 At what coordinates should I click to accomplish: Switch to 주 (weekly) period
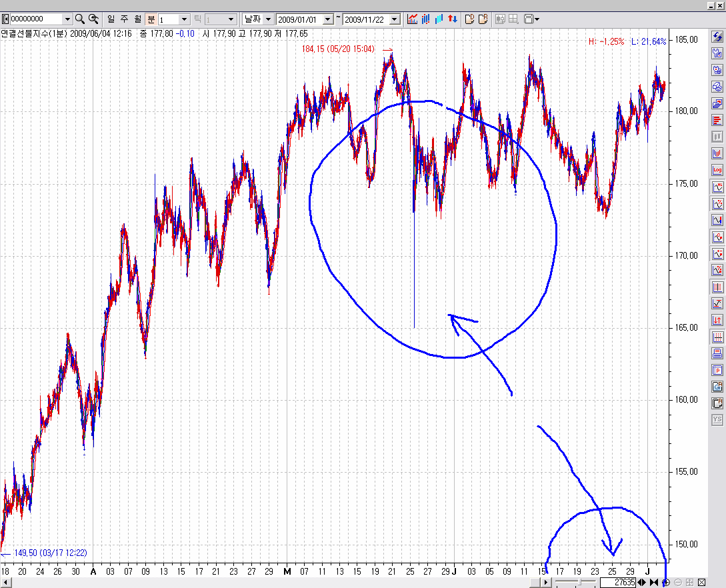pyautogui.click(x=124, y=19)
